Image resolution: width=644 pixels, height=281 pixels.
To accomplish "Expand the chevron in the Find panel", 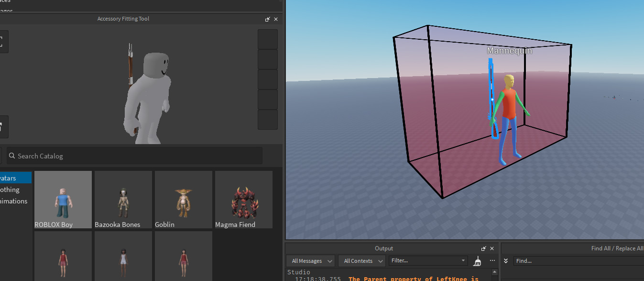I will point(506,261).
